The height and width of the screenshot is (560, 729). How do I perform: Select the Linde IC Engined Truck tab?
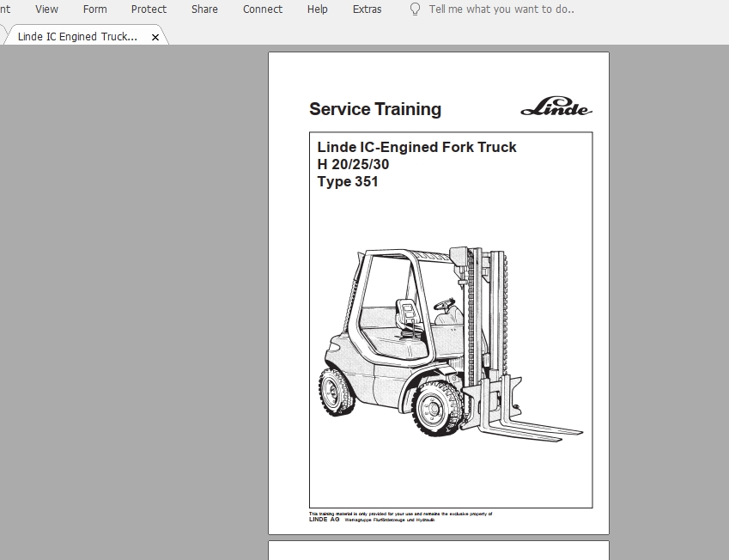pos(77,37)
